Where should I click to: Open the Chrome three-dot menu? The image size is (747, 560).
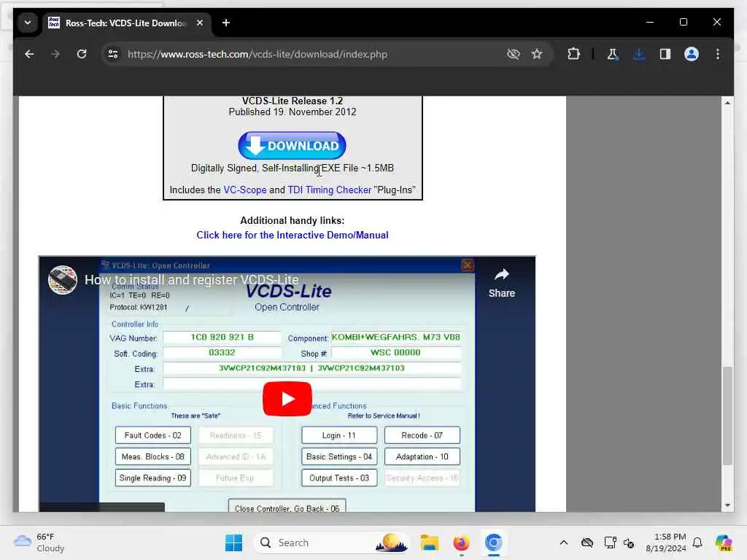pos(718,54)
